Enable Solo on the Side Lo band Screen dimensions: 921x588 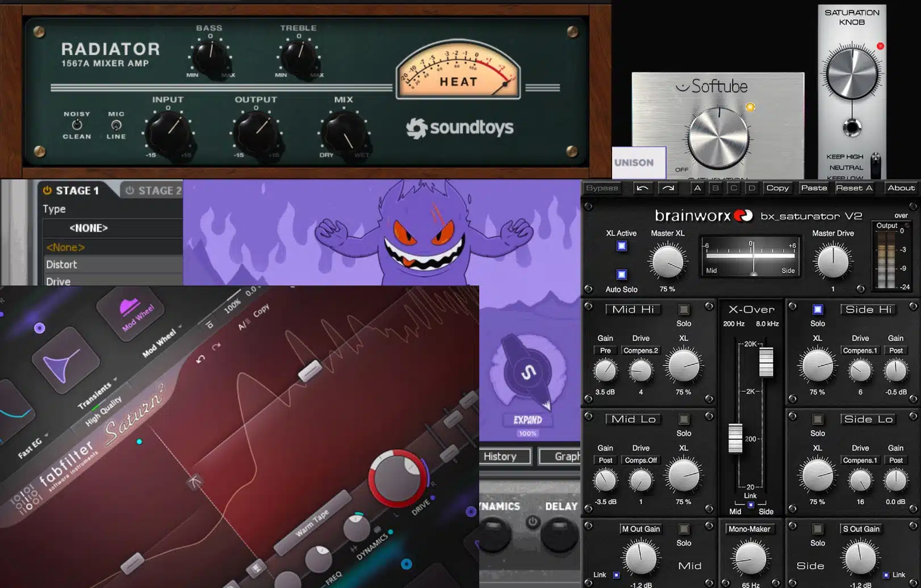pyautogui.click(x=818, y=419)
